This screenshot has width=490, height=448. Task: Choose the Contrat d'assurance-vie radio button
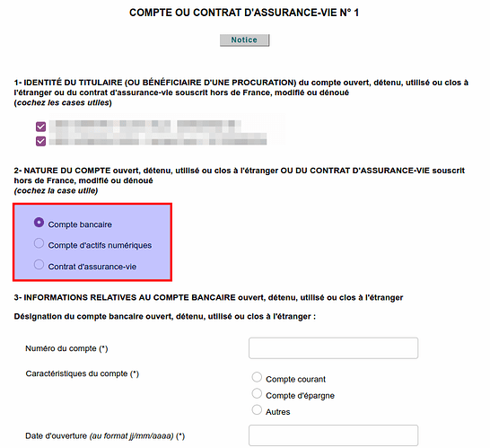click(39, 265)
